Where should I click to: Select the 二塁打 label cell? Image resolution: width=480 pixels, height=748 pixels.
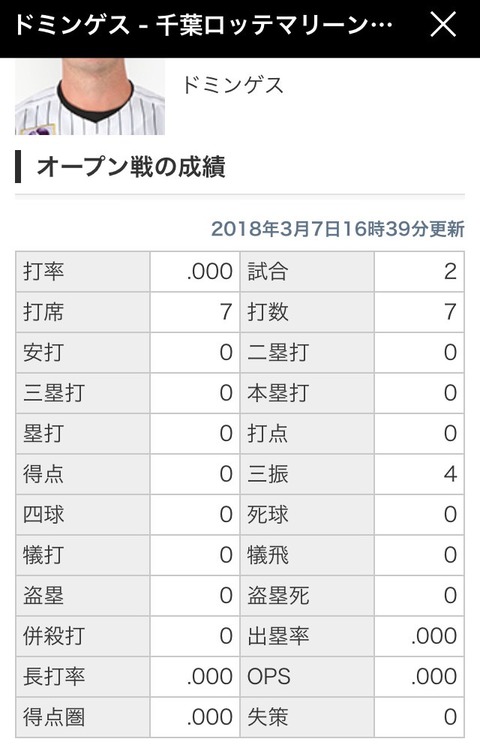tap(307, 353)
